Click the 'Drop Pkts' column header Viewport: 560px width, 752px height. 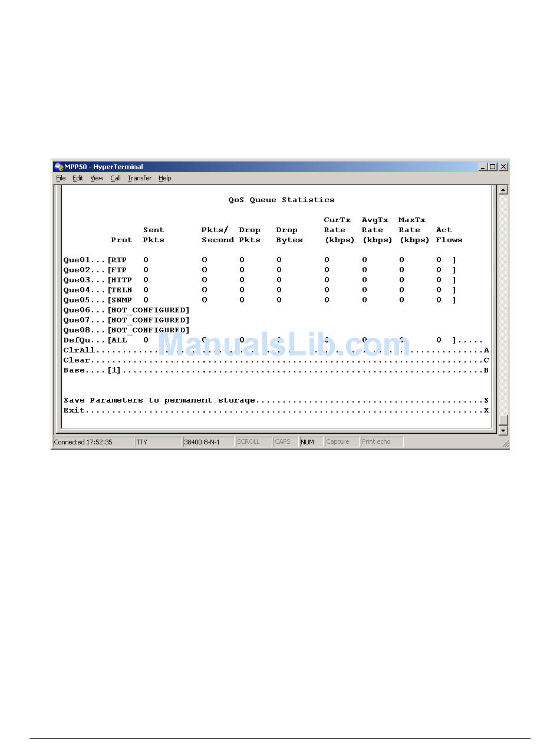(250, 235)
